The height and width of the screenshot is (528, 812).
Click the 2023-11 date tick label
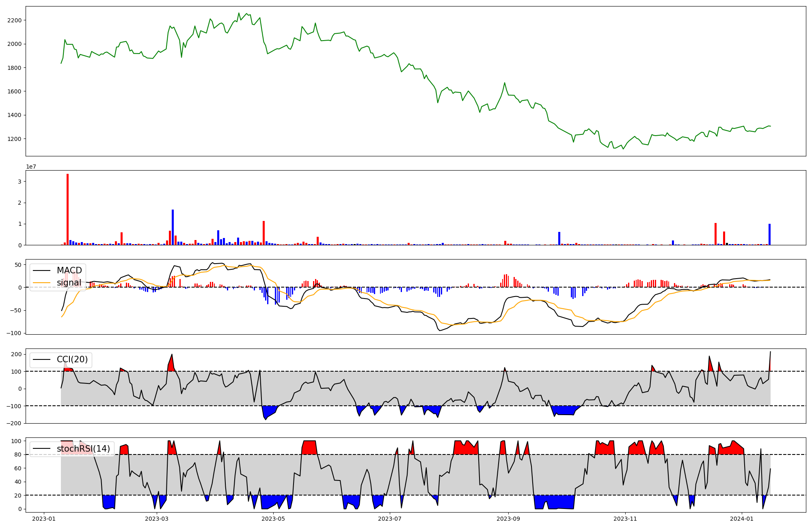[x=625, y=519]
